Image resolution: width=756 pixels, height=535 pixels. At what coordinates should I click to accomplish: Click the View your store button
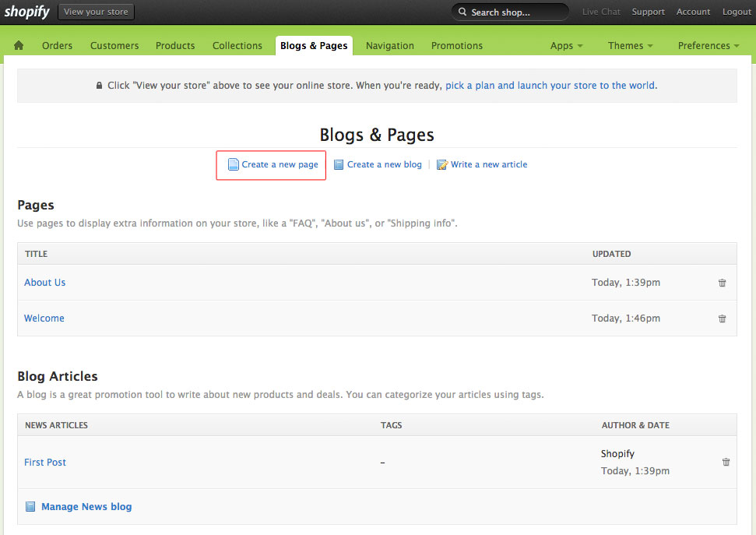(96, 12)
